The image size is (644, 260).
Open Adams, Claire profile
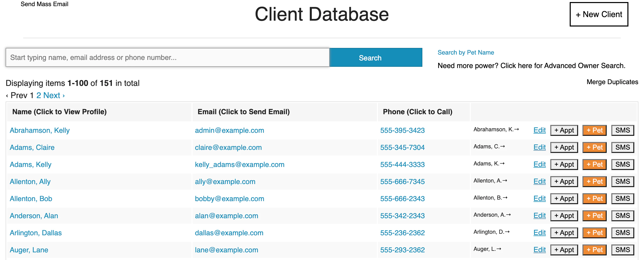32,147
